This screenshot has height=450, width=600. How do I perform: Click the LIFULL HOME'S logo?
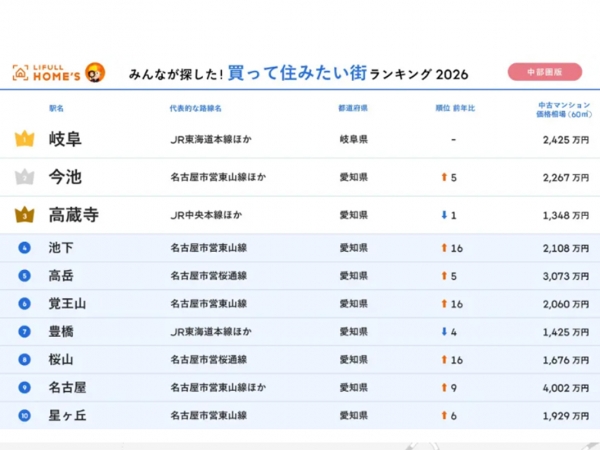(46, 73)
